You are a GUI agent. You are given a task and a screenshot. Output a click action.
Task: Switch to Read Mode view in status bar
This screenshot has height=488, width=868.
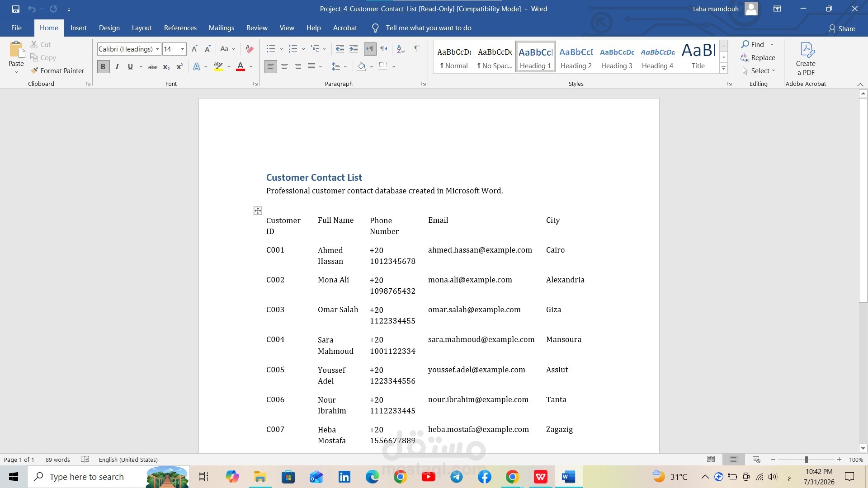click(711, 460)
